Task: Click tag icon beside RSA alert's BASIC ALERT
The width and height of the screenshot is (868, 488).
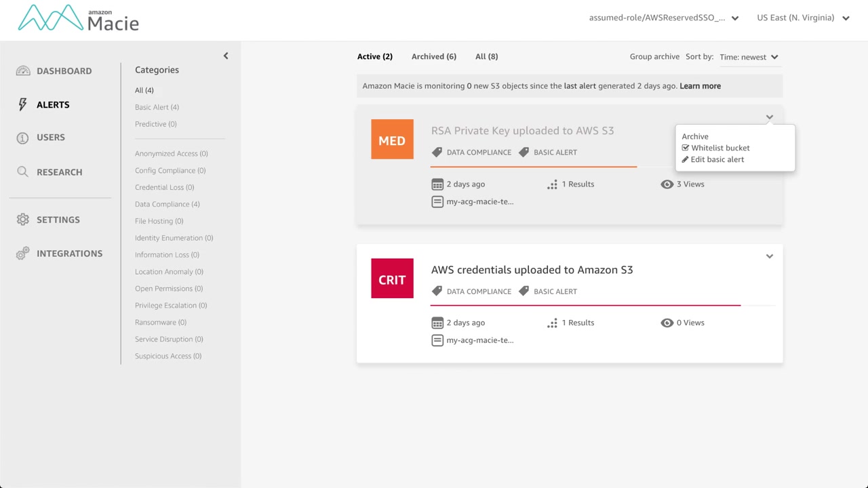Action: (x=524, y=152)
